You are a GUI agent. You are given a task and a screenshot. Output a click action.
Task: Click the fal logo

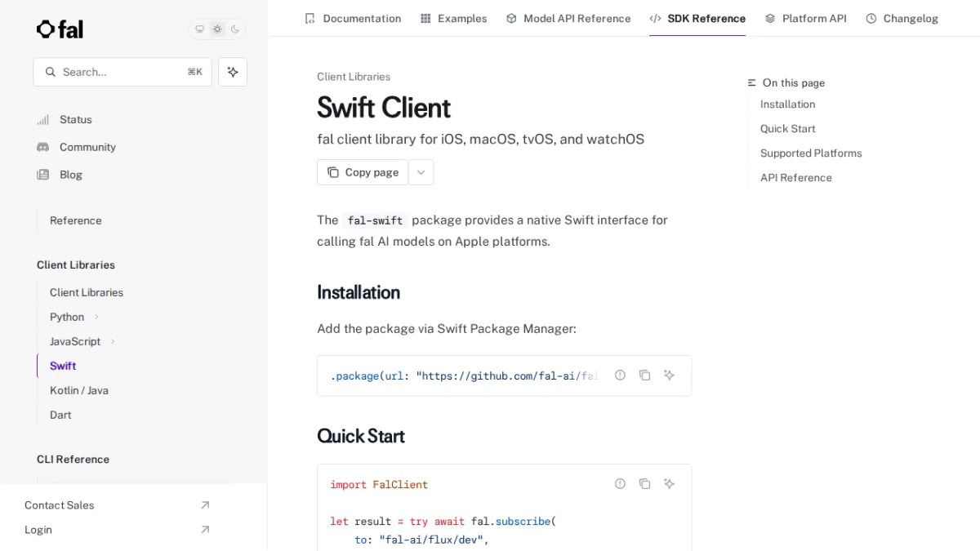(x=60, y=29)
